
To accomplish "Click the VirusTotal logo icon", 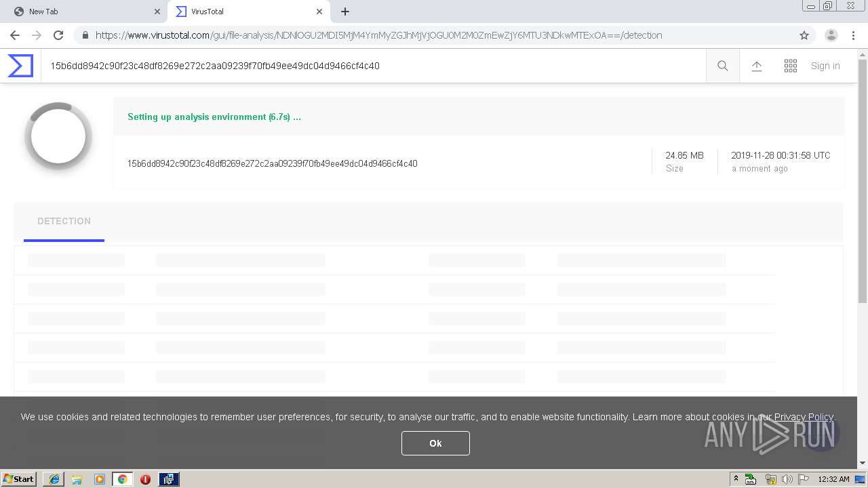I will (20, 66).
